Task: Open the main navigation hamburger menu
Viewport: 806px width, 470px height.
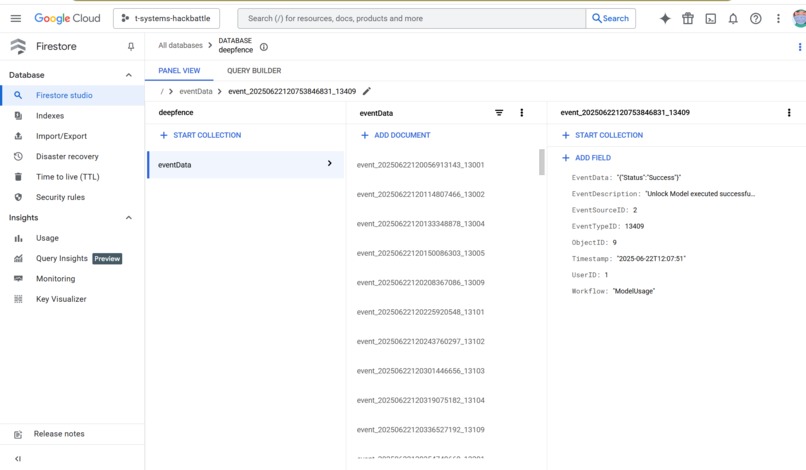Action: [x=16, y=19]
